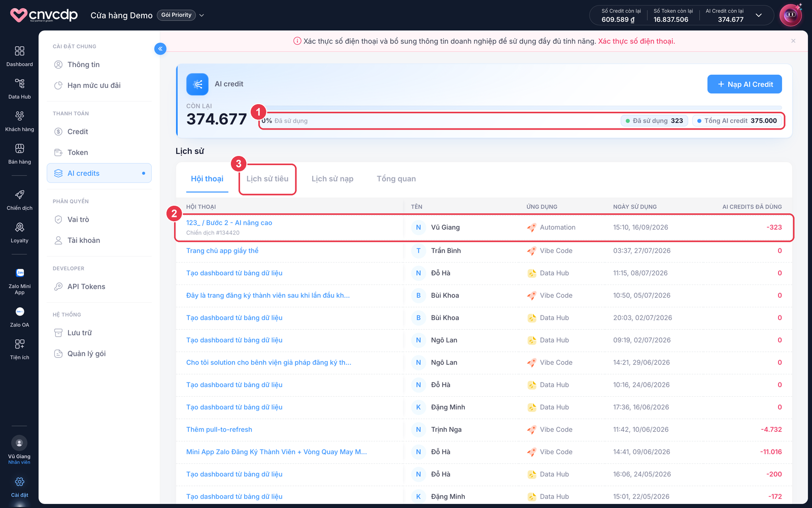Collapse the settings panel with arrow button
812x508 pixels.
(160, 49)
